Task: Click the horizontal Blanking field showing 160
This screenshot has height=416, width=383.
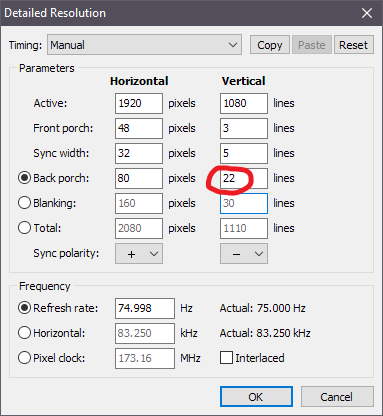Action: point(139,203)
